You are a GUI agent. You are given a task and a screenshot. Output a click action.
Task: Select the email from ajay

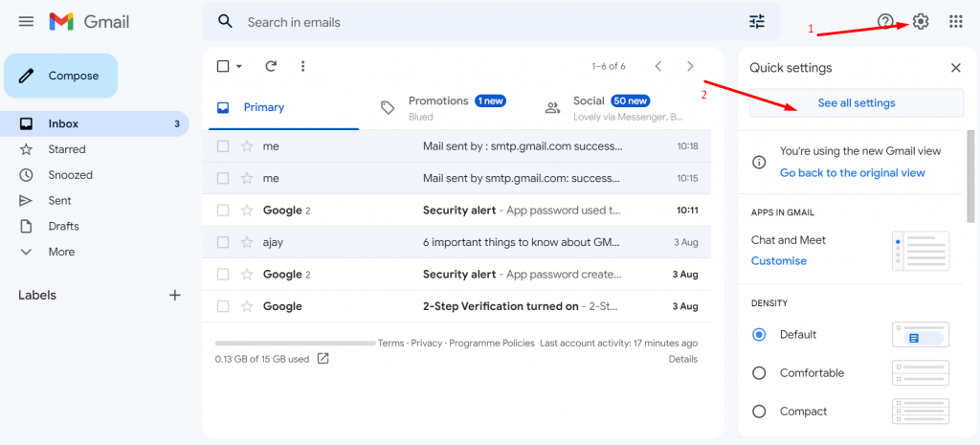coord(223,242)
